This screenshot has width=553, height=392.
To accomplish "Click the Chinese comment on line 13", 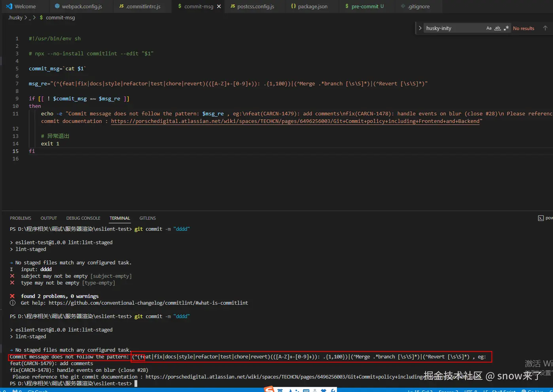I will (x=55, y=136).
